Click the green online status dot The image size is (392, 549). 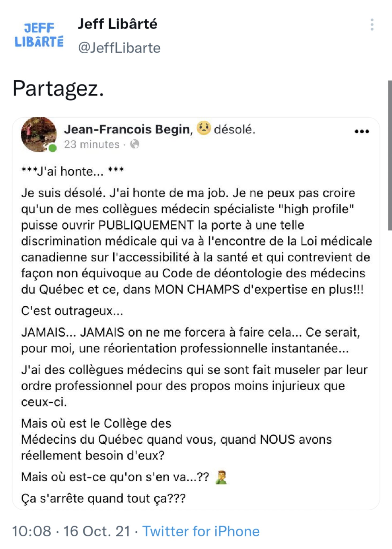pyautogui.click(x=53, y=148)
